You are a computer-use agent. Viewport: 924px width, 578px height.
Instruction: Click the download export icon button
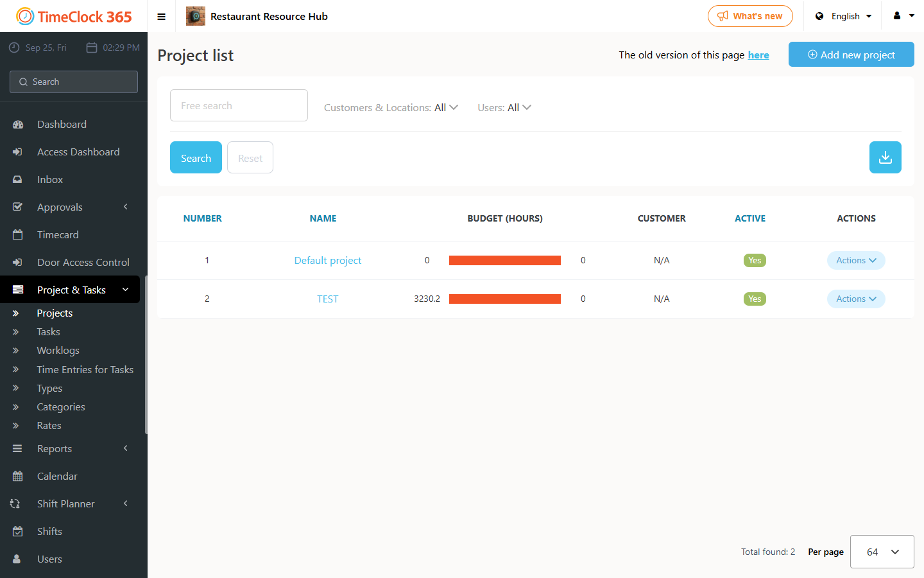pyautogui.click(x=886, y=157)
